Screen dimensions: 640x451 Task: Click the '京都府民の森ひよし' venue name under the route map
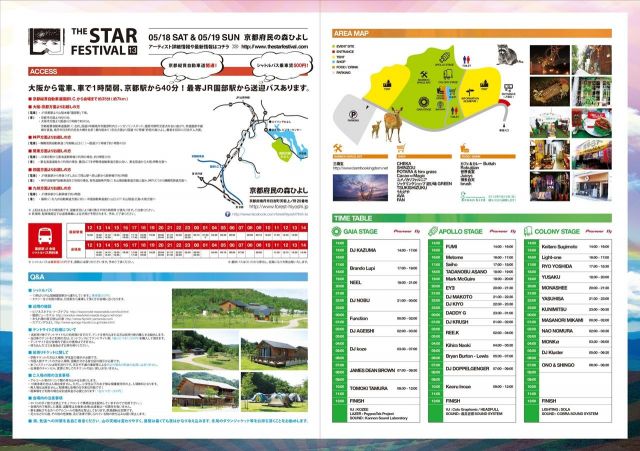tap(279, 191)
